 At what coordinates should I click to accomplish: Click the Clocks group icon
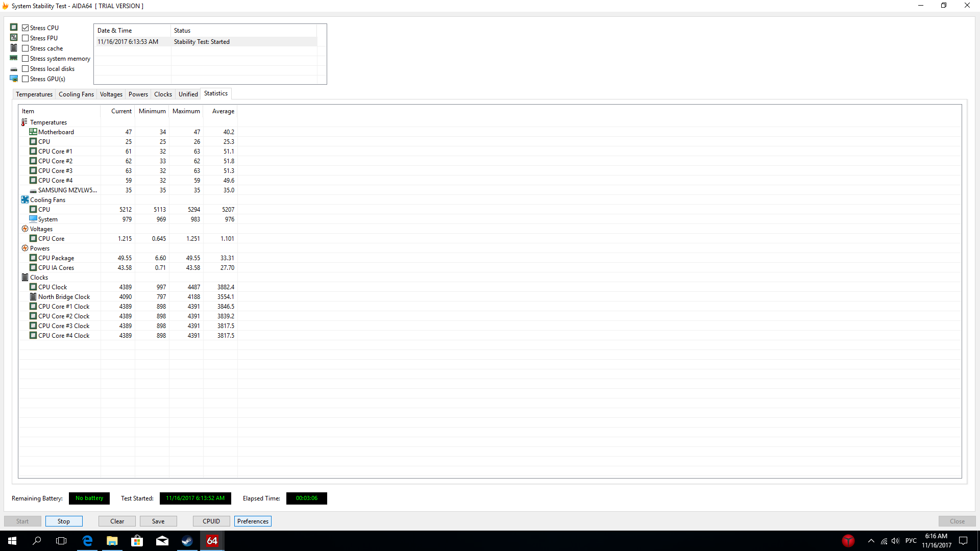point(24,278)
